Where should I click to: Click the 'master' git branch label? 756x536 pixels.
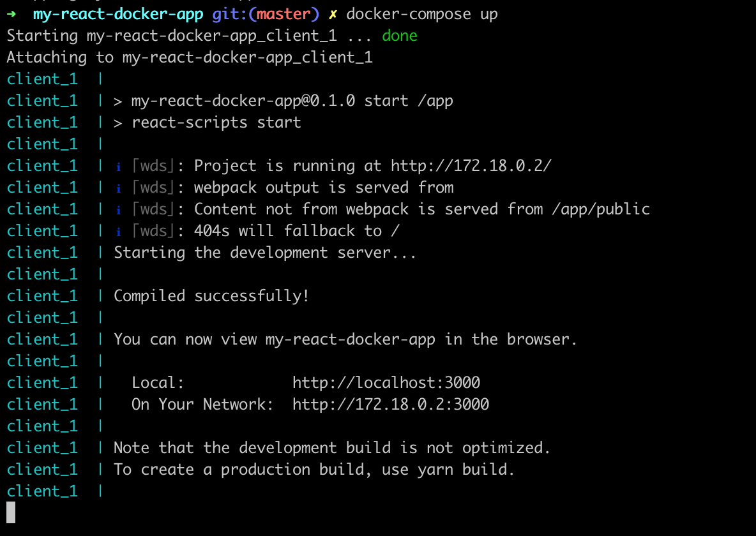coord(283,14)
